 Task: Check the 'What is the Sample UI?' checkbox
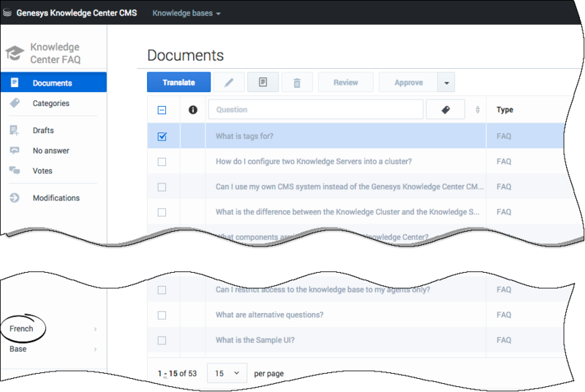point(162,340)
